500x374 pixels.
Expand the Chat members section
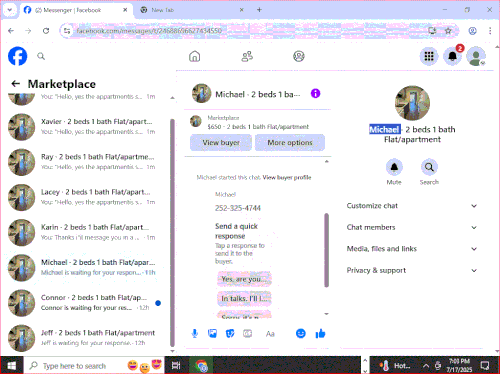tap(412, 227)
